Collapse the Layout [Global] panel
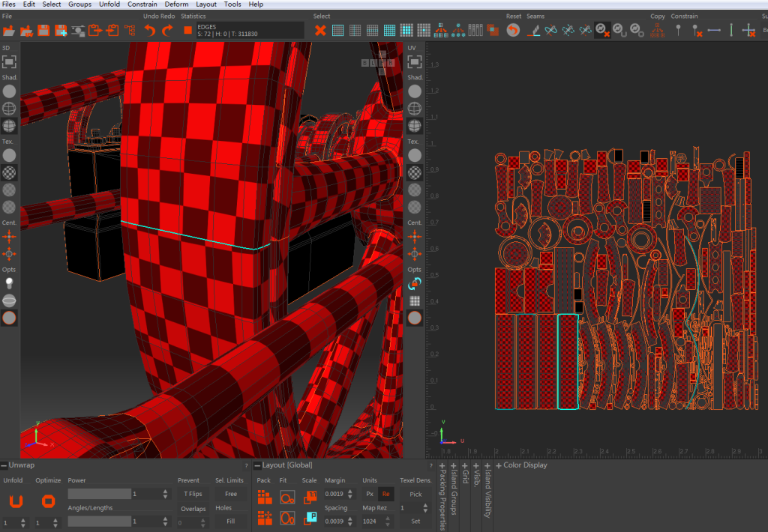 (x=257, y=465)
